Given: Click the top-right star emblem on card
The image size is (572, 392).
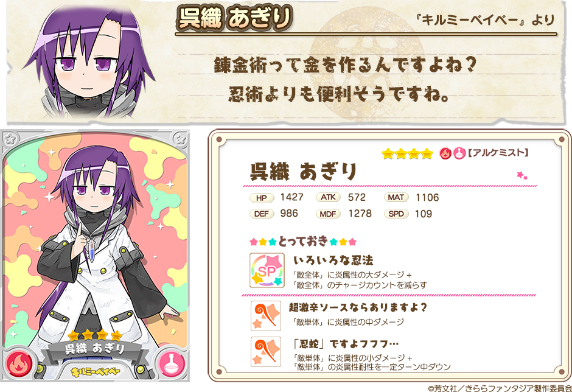Looking at the screenshot, I should [x=180, y=139].
